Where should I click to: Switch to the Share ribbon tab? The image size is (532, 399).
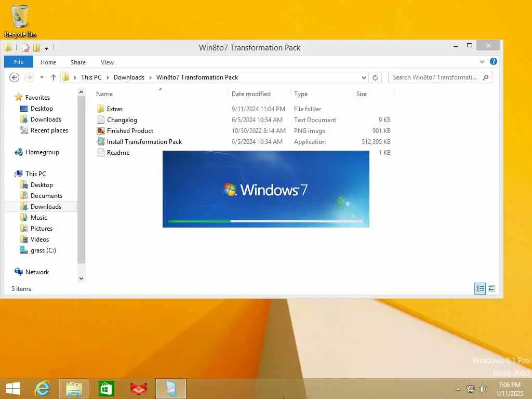78,62
